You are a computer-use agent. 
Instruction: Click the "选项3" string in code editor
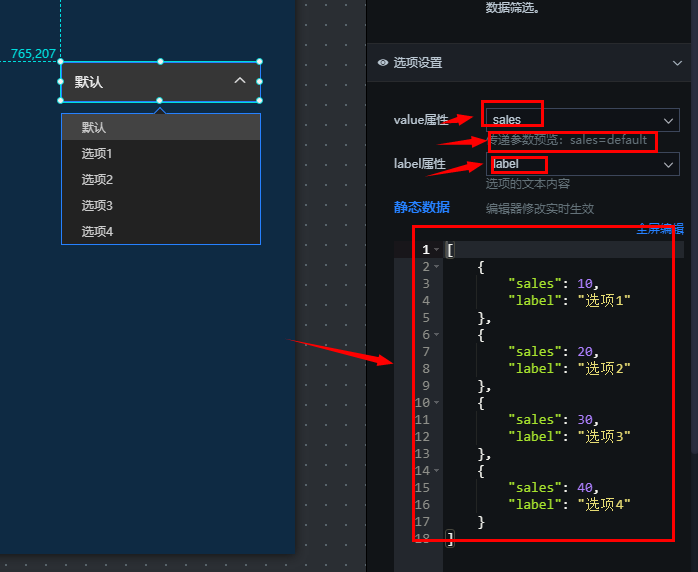pos(604,437)
